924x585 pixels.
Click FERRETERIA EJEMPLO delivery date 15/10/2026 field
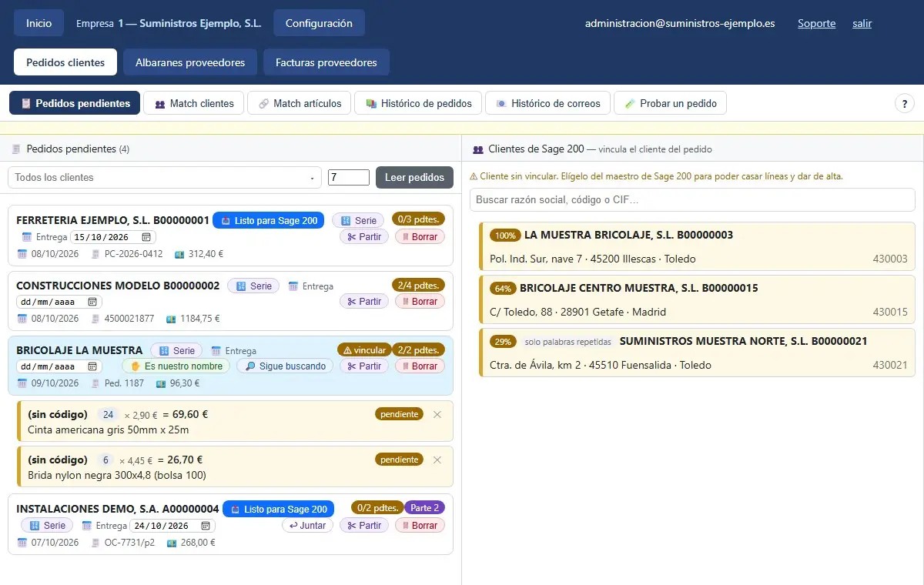113,237
